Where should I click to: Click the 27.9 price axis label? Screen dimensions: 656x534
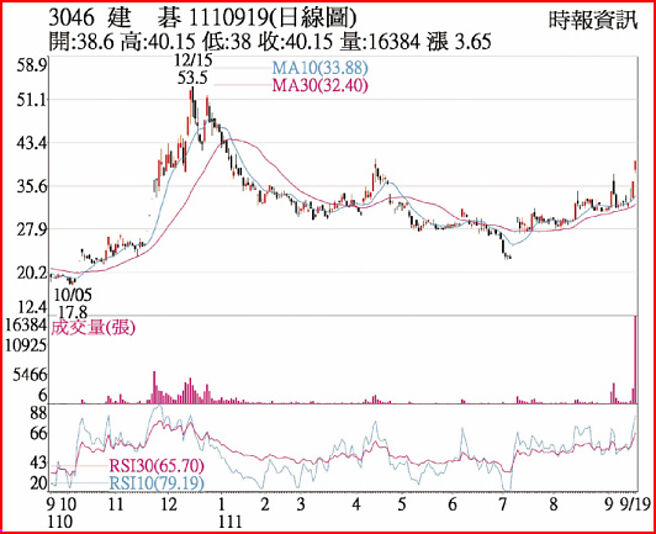[32, 229]
